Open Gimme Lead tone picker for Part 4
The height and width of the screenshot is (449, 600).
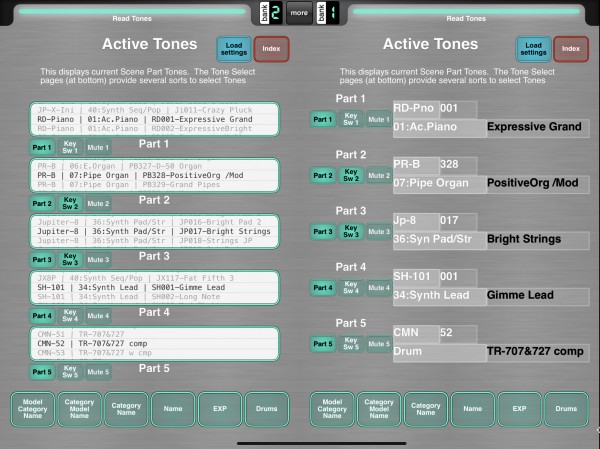[155, 287]
